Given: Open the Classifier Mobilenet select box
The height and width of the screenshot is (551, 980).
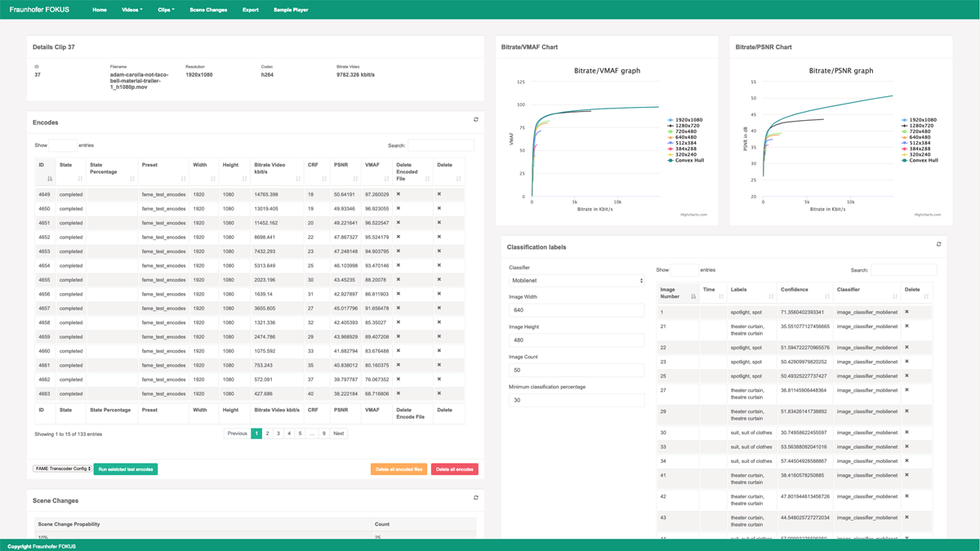Looking at the screenshot, I should click(577, 280).
